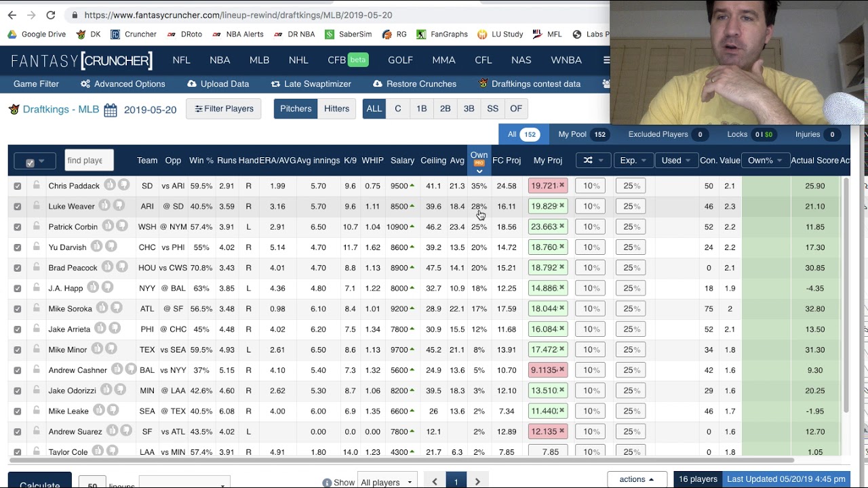The width and height of the screenshot is (868, 488).
Task: Dislike Chris Paddack with thumbs-down icon
Action: pos(124,185)
